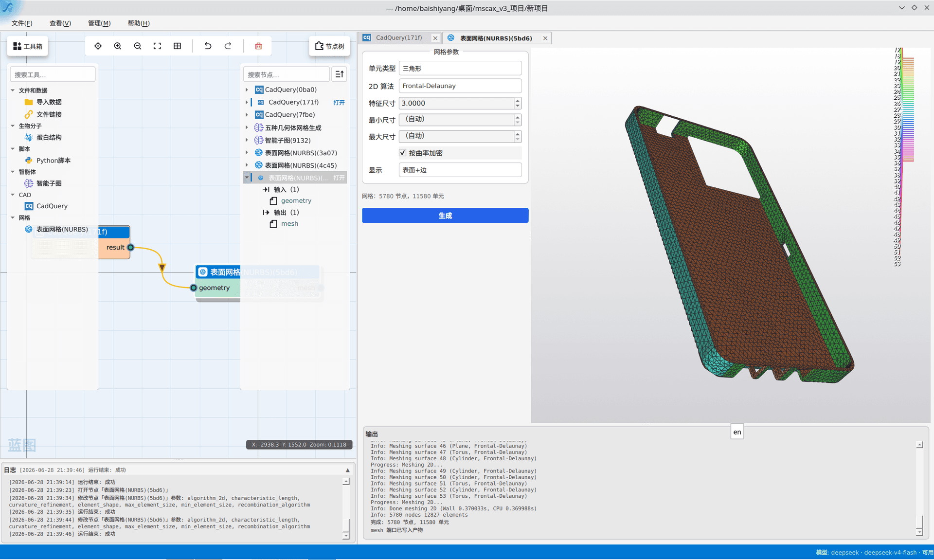934x560 pixels.
Task: Click the 工具箱 toolbox button
Action: [28, 46]
